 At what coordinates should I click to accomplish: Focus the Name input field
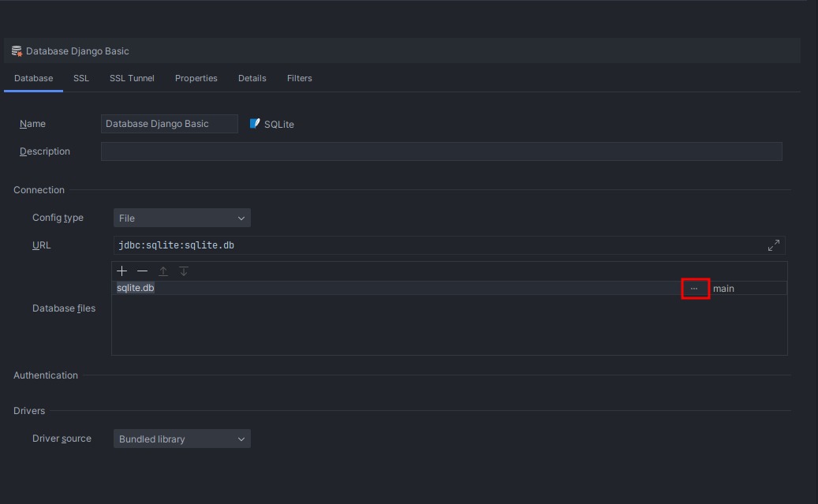coord(170,124)
